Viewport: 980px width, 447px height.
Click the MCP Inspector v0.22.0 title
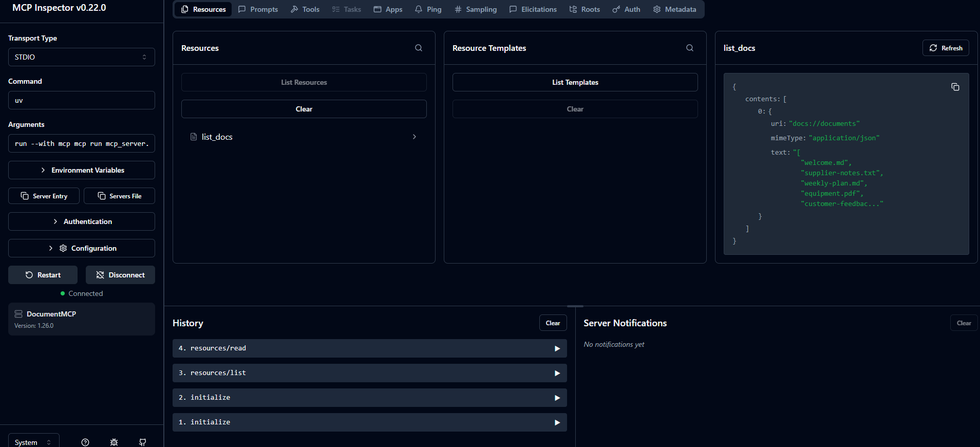(x=59, y=8)
